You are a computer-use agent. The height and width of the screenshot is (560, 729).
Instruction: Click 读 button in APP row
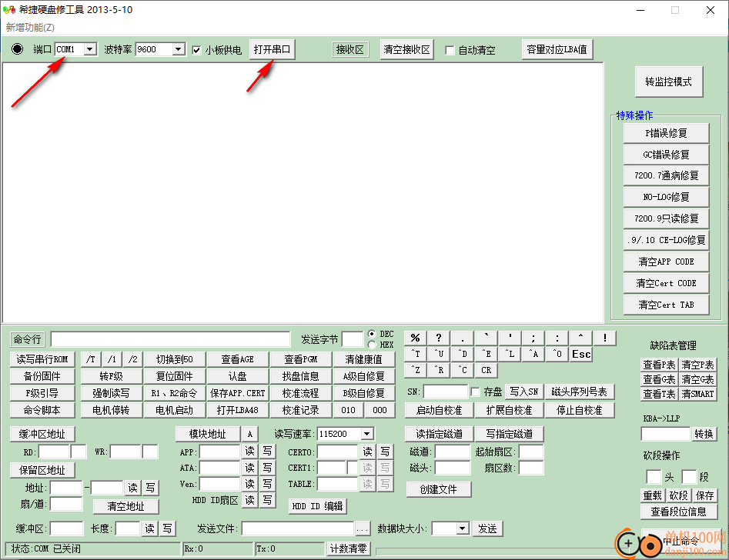point(249,452)
